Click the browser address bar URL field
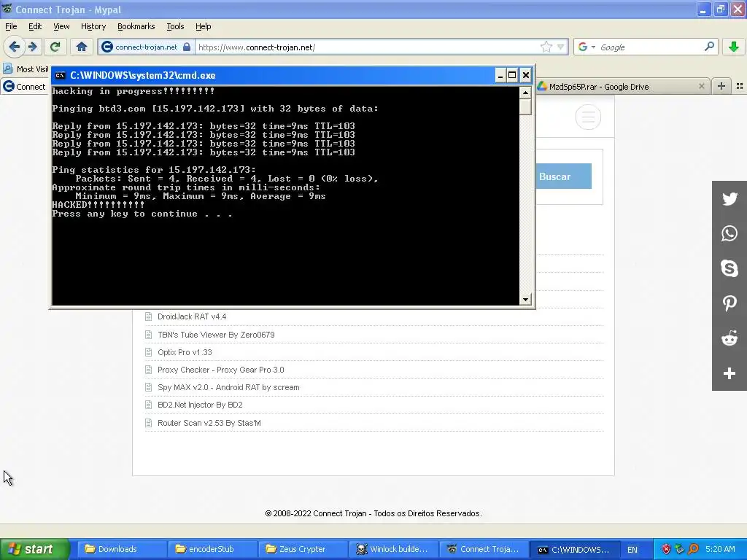The image size is (747, 560). coord(367,47)
